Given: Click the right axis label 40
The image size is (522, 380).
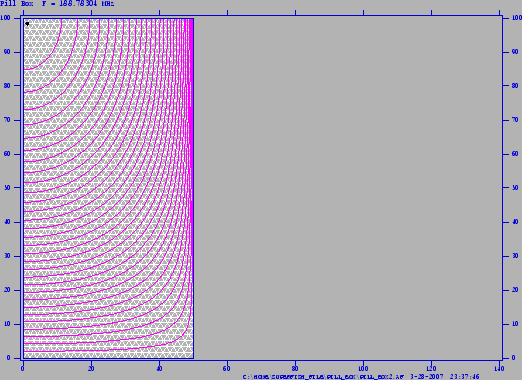Looking at the screenshot, I should click(515, 222).
